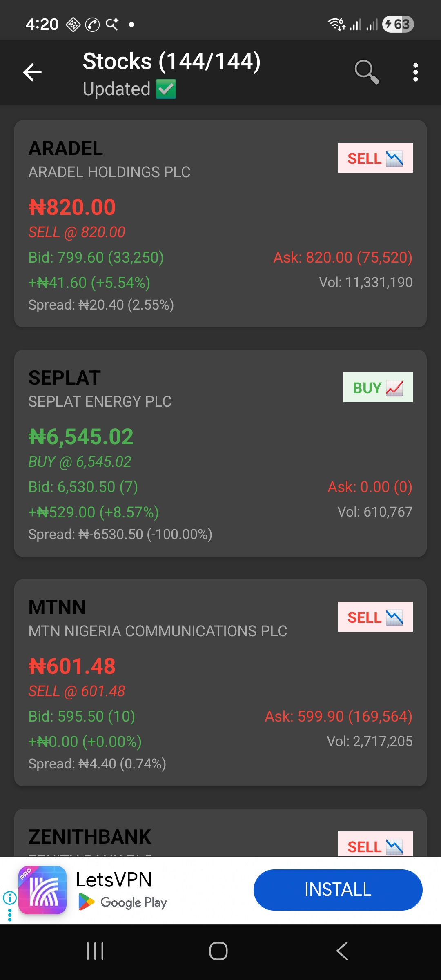Tap ARADEL's SELL signal badge
The height and width of the screenshot is (980, 441).
pos(375,158)
